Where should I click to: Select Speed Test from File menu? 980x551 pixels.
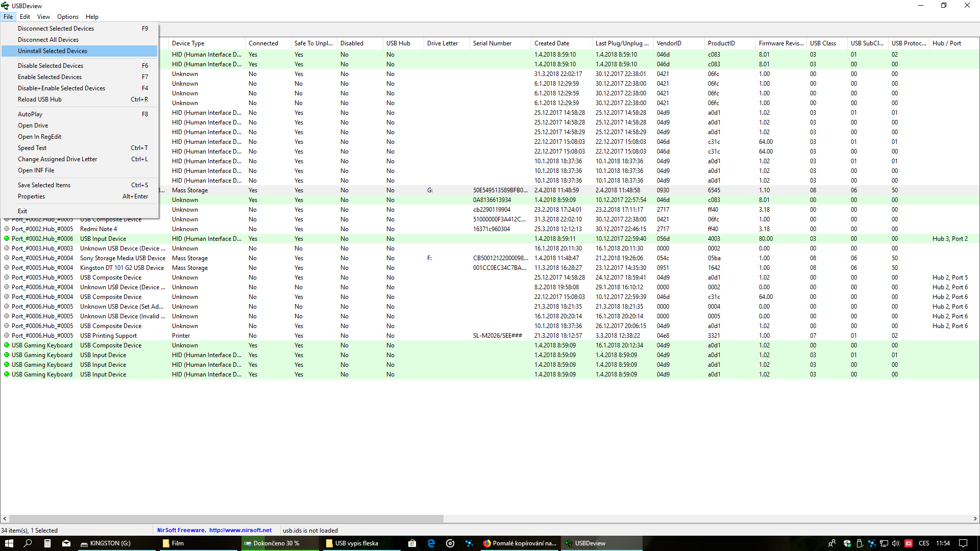(x=32, y=148)
